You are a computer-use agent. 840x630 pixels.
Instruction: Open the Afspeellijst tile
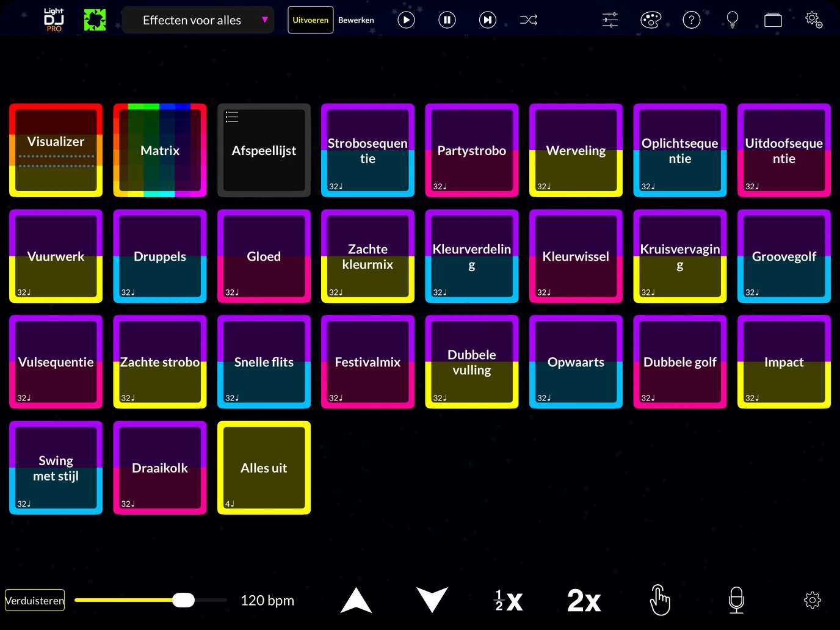[264, 150]
